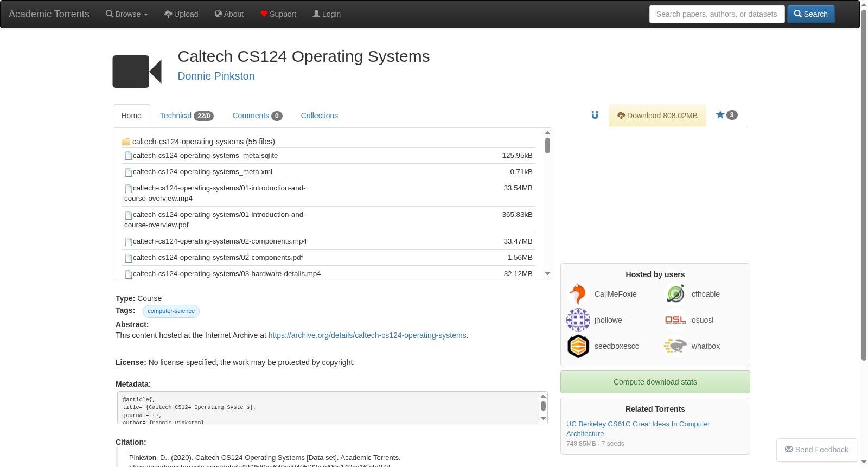This screenshot has height=467, width=868.
Task: Open the cfhcable user name
Action: pos(705,294)
